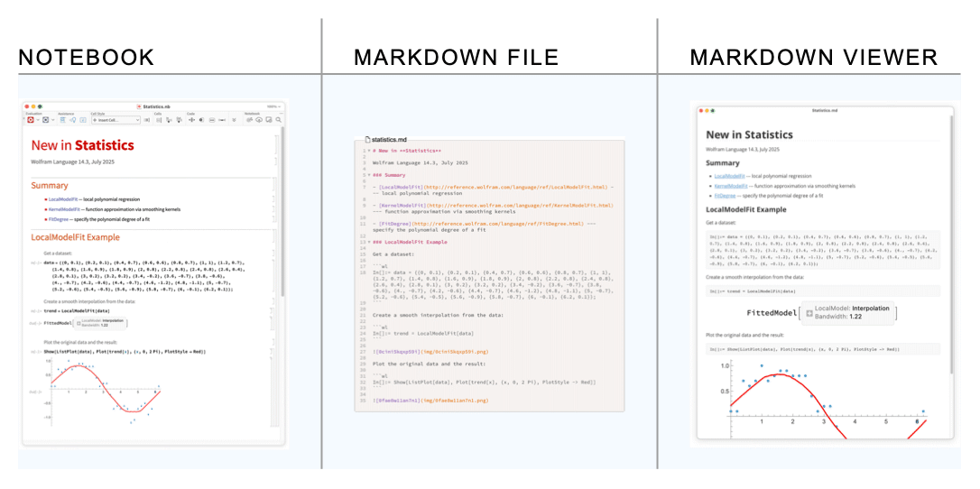Click the first icon in the Assistance group
The width and height of the screenshot is (980, 489).
click(63, 120)
